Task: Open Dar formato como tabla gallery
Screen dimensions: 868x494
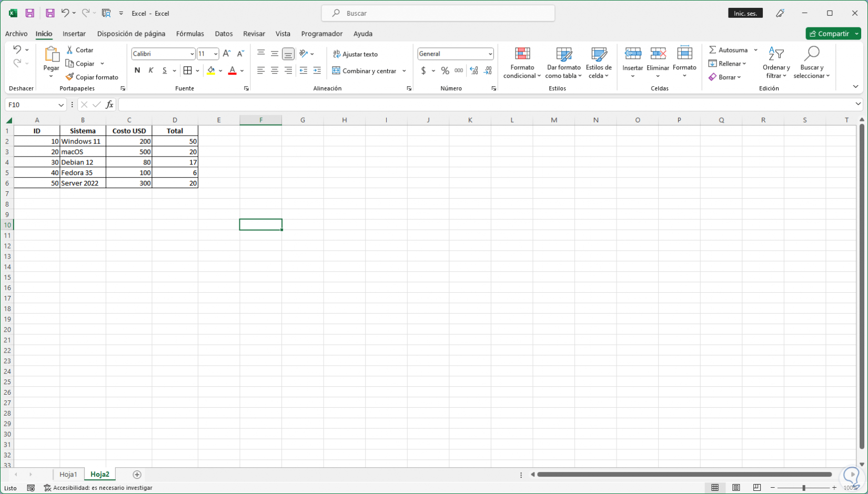Action: point(563,63)
